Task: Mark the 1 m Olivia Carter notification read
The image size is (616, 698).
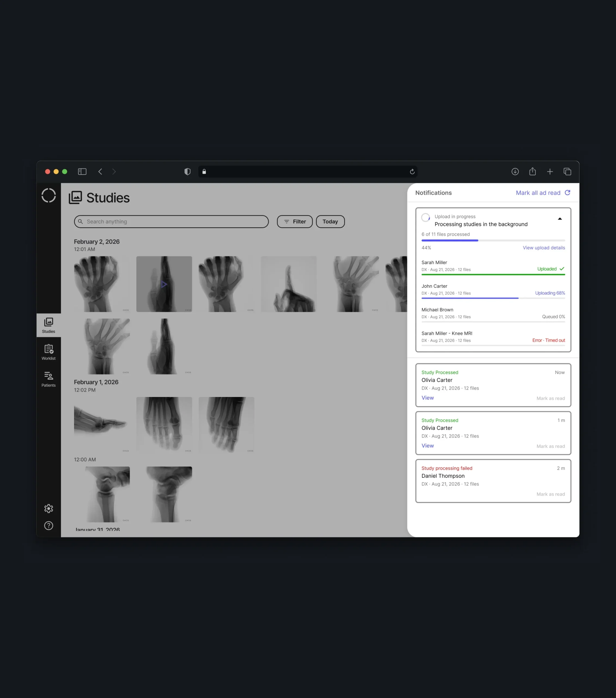Action: [550, 446]
